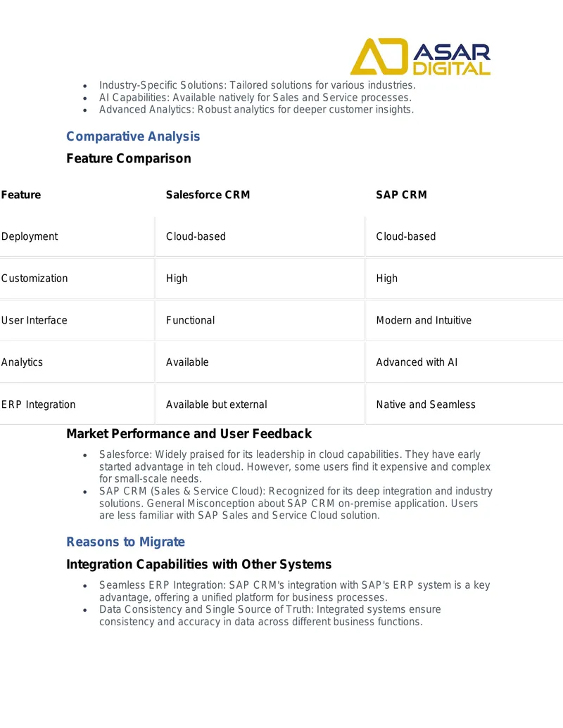The image size is (563, 728).
Task: Click the Modern and Intuitive cell
Action: (424, 320)
